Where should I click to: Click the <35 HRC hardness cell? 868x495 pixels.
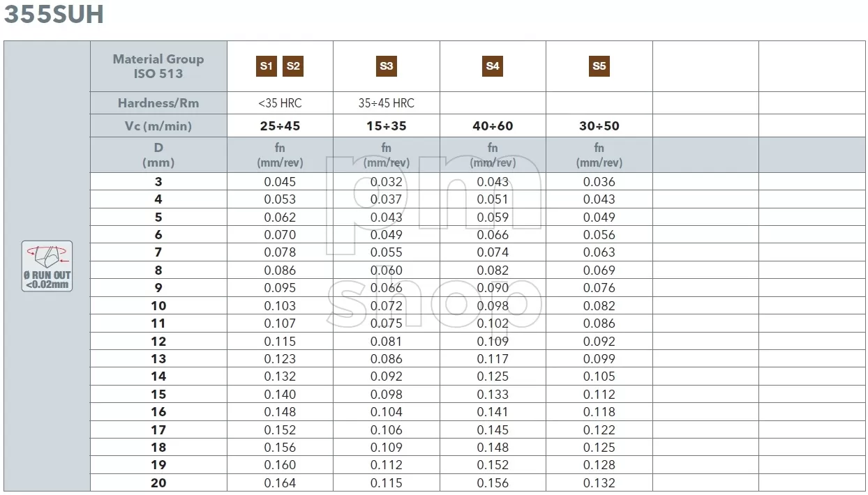[280, 103]
